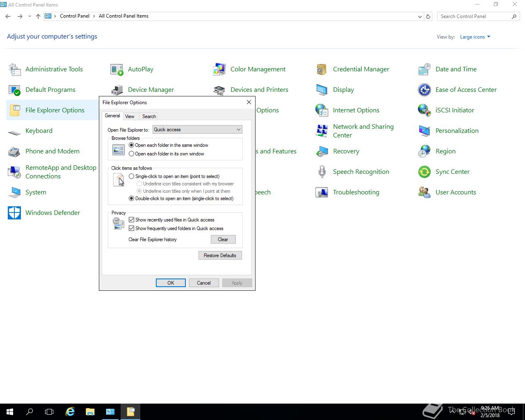The width and height of the screenshot is (525, 420).
Task: Open Administrative Tools icon
Action: pyautogui.click(x=14, y=69)
